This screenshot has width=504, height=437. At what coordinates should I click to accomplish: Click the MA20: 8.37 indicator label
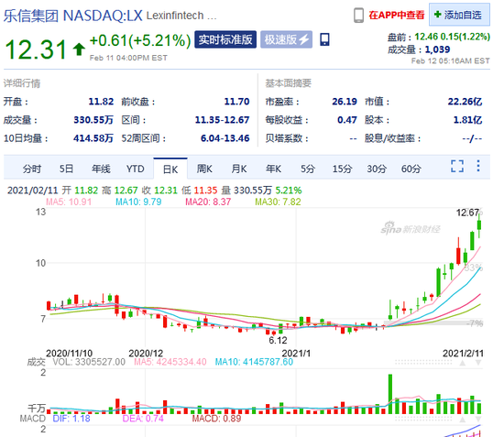coord(208,202)
